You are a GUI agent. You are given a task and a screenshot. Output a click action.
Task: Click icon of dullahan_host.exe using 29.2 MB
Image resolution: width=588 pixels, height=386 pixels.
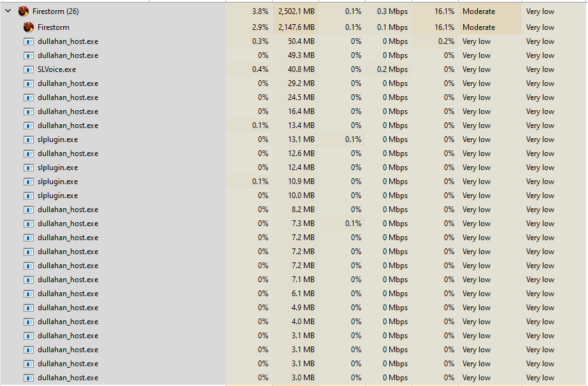coord(29,83)
